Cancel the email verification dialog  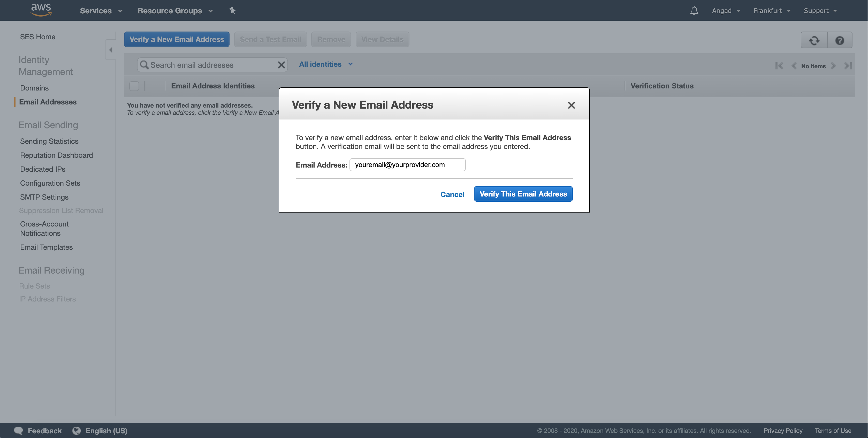pos(452,194)
